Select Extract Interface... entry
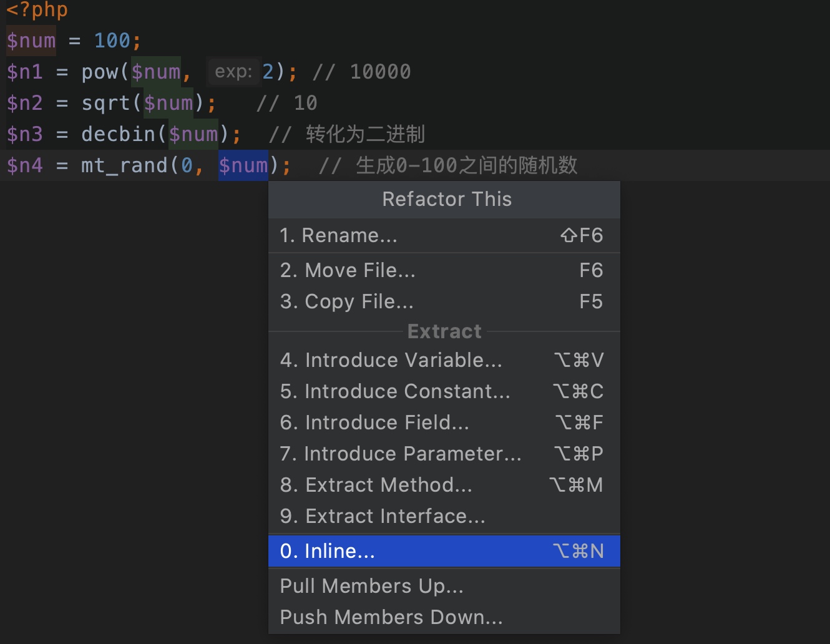Viewport: 830px width, 644px height. point(444,516)
